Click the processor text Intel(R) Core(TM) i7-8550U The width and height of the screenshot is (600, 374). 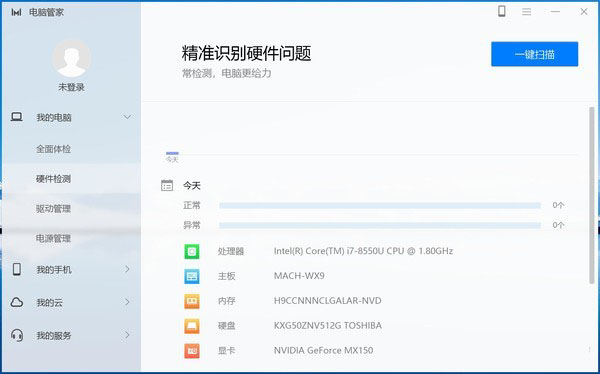pyautogui.click(x=363, y=251)
